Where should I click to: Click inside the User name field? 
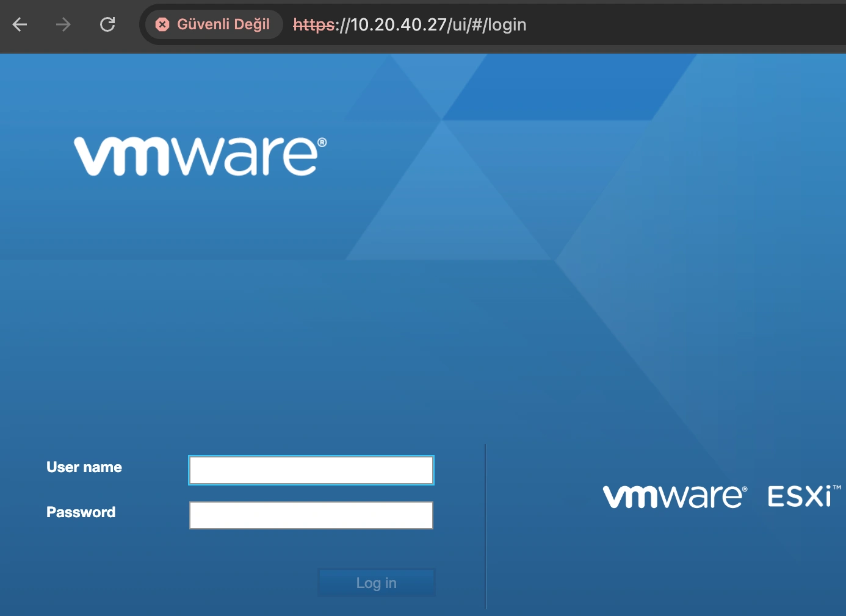point(311,470)
